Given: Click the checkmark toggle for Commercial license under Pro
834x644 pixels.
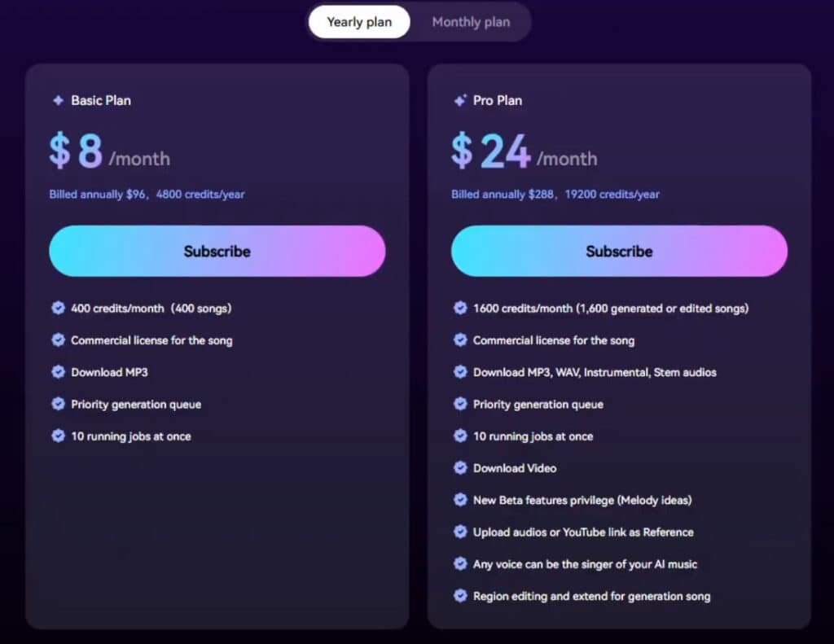Looking at the screenshot, I should [x=460, y=340].
